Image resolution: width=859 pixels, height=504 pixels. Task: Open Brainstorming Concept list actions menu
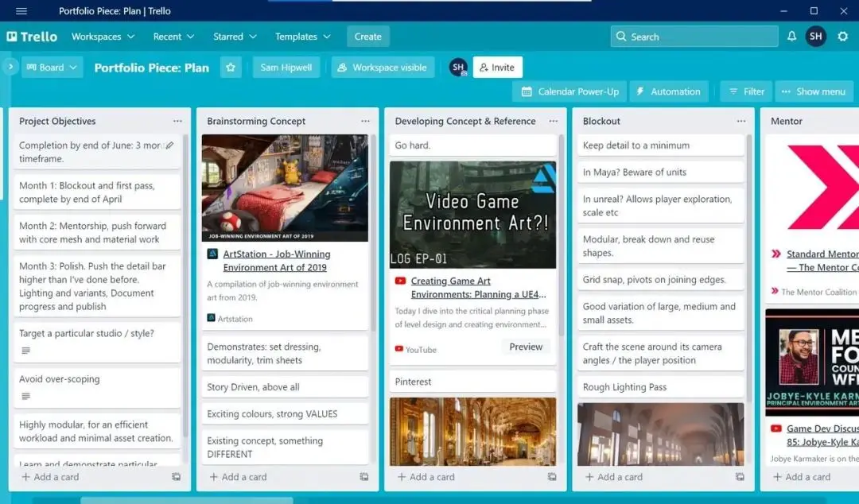point(365,121)
